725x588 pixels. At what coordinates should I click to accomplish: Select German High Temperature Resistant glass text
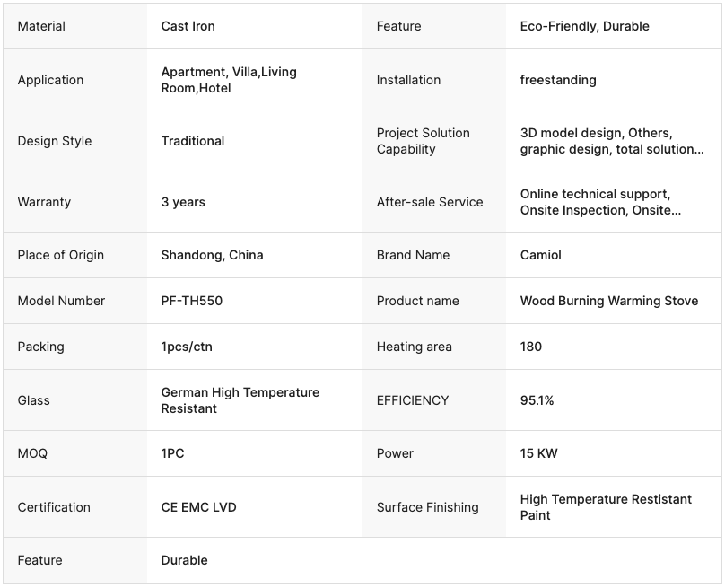(240, 400)
